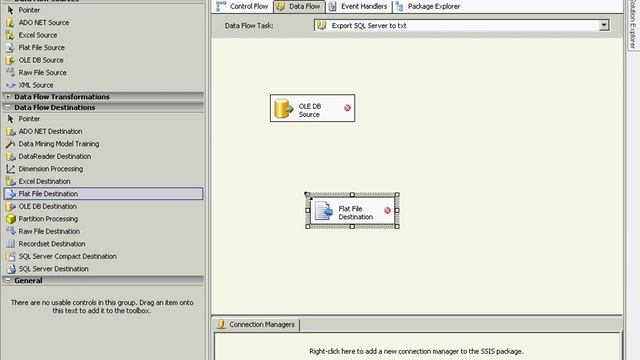
Task: Pick the Excel Source icon
Action: [x=10, y=35]
